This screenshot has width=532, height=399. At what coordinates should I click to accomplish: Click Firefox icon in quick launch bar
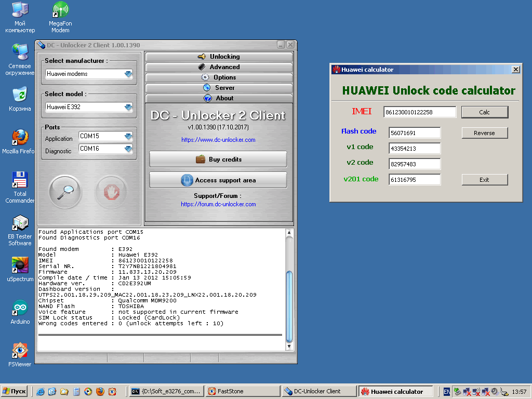click(x=100, y=392)
